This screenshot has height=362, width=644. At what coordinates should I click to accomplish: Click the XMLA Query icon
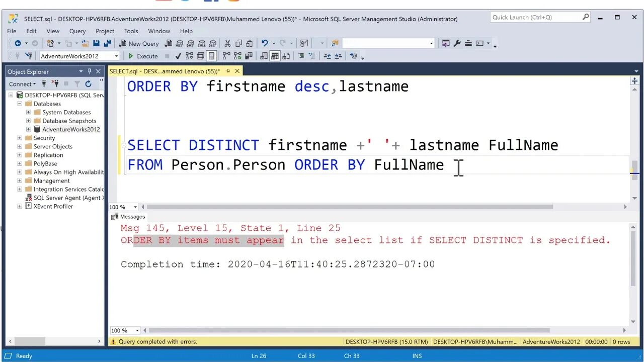pyautogui.click(x=202, y=44)
